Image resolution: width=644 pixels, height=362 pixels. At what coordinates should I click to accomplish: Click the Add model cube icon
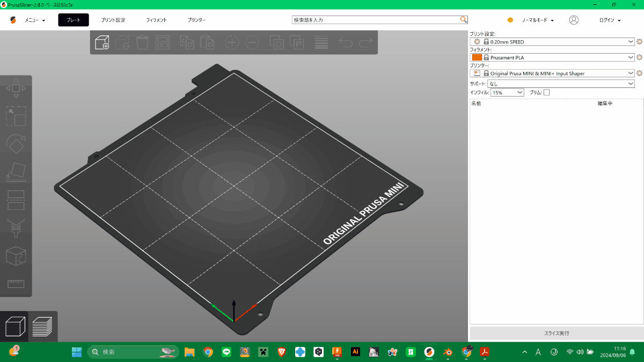click(102, 42)
